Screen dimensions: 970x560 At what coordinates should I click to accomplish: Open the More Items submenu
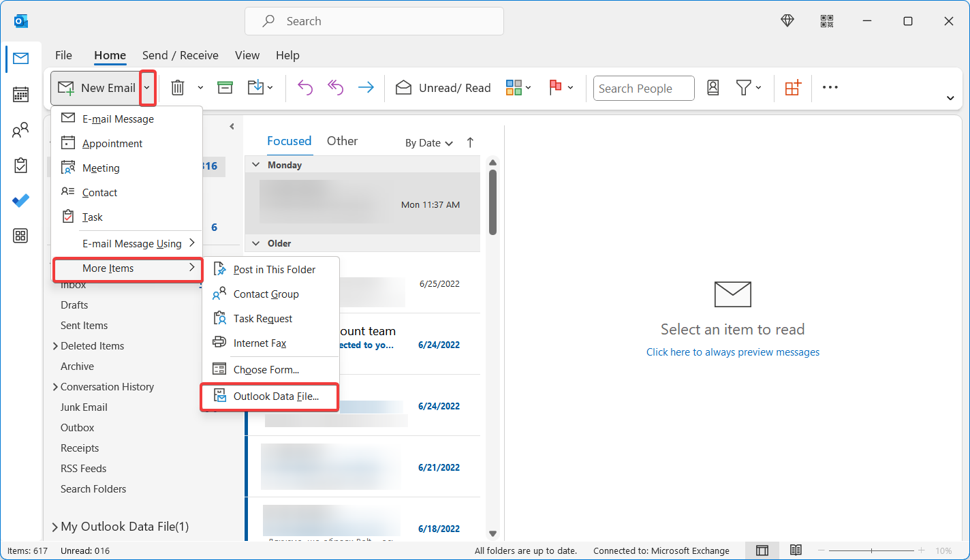pos(128,268)
